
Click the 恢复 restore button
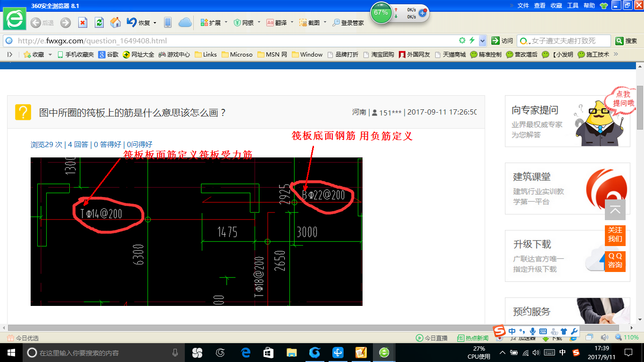pyautogui.click(x=139, y=23)
